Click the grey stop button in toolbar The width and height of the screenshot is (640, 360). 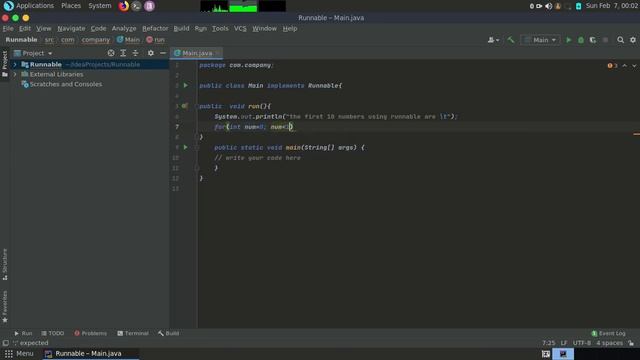pos(605,40)
